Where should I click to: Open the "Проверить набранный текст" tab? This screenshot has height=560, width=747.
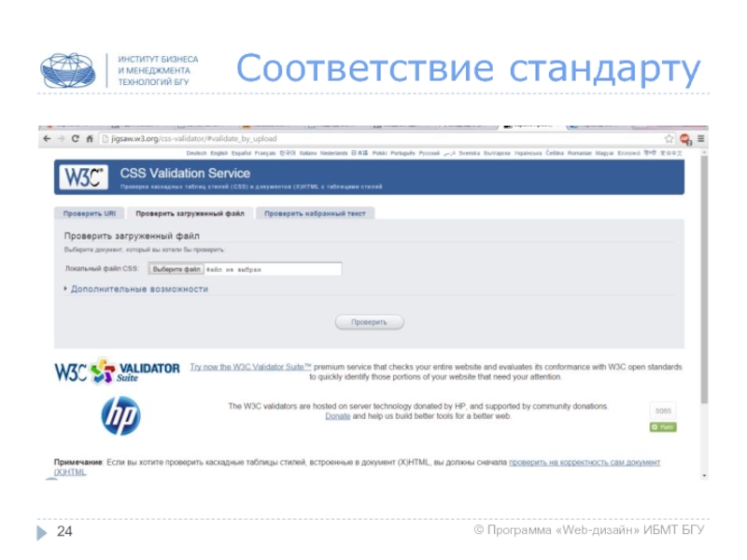tap(315, 214)
